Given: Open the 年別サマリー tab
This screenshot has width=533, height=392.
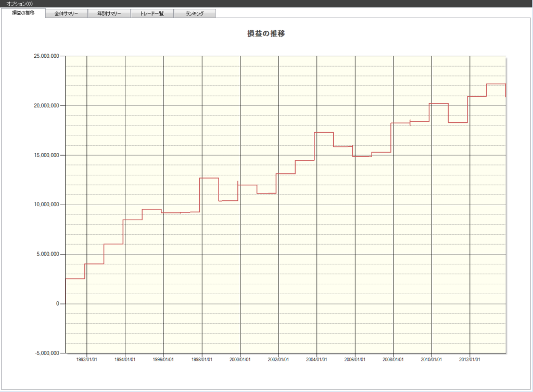Looking at the screenshot, I should tap(109, 14).
